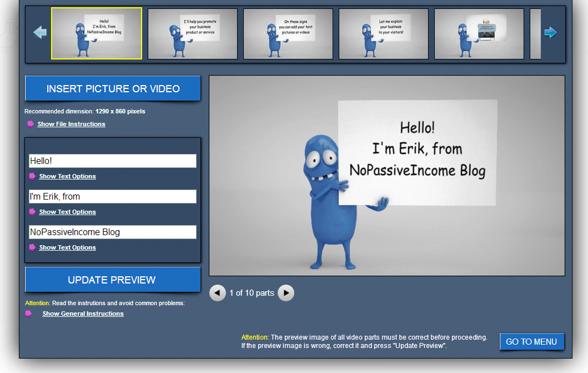The height and width of the screenshot is (373, 588).
Task: Click the left blue arrow in the thumbnail strip
Action: (x=39, y=32)
